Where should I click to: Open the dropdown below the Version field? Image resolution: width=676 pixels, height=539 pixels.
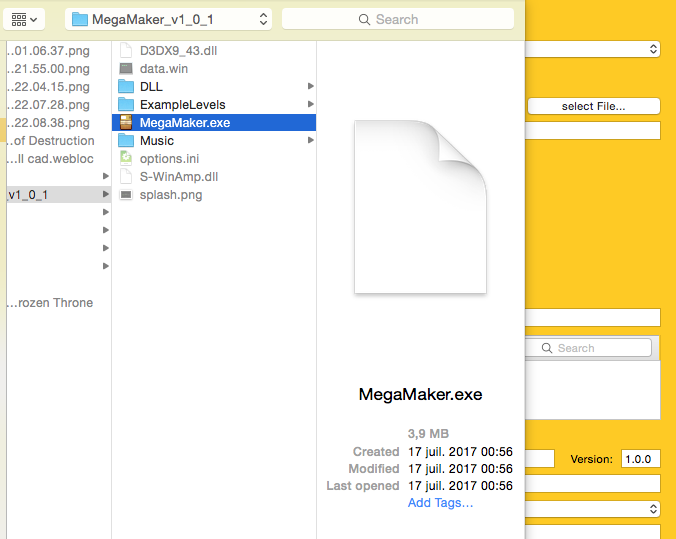click(592, 509)
